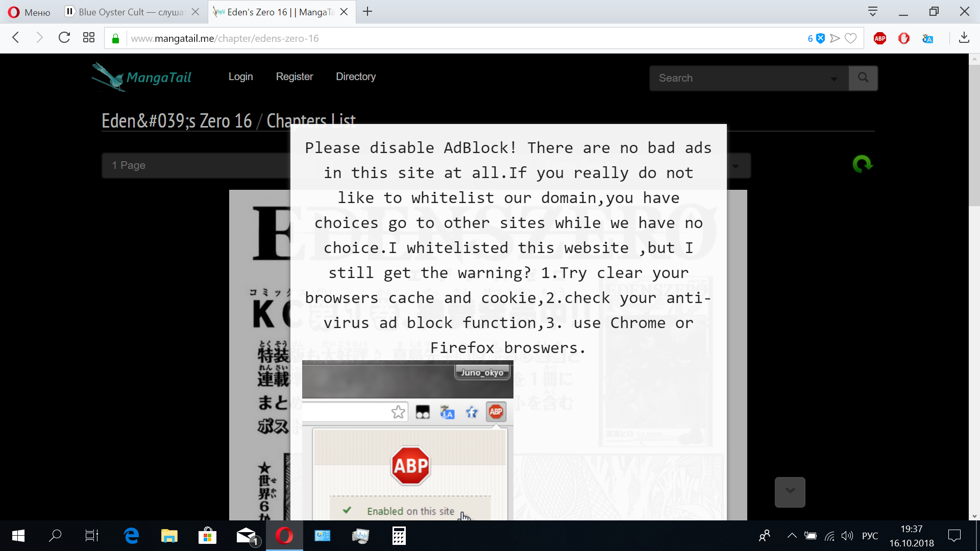The height and width of the screenshot is (551, 980).
Task: Open the Login page
Action: click(240, 77)
